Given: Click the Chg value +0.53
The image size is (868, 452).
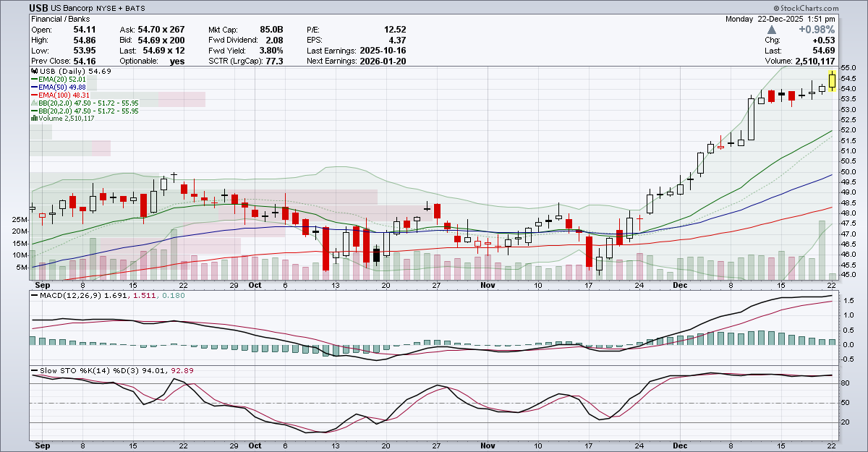Looking at the screenshot, I should click(x=824, y=40).
